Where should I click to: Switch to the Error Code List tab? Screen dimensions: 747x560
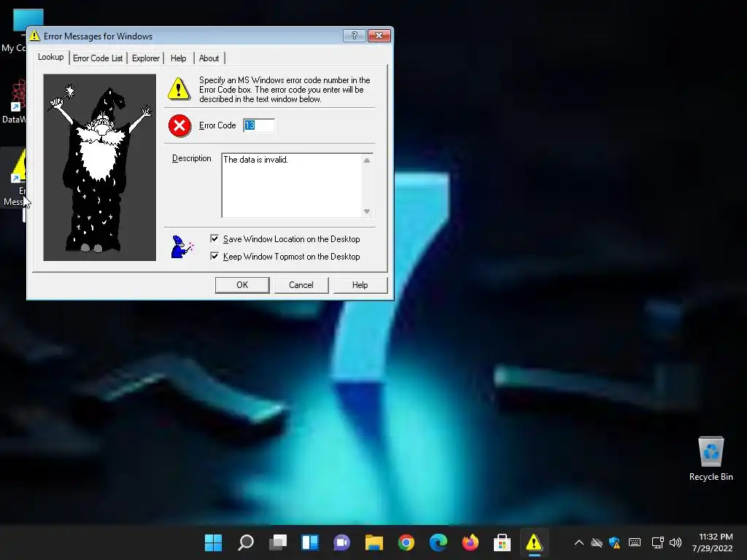pyautogui.click(x=98, y=58)
